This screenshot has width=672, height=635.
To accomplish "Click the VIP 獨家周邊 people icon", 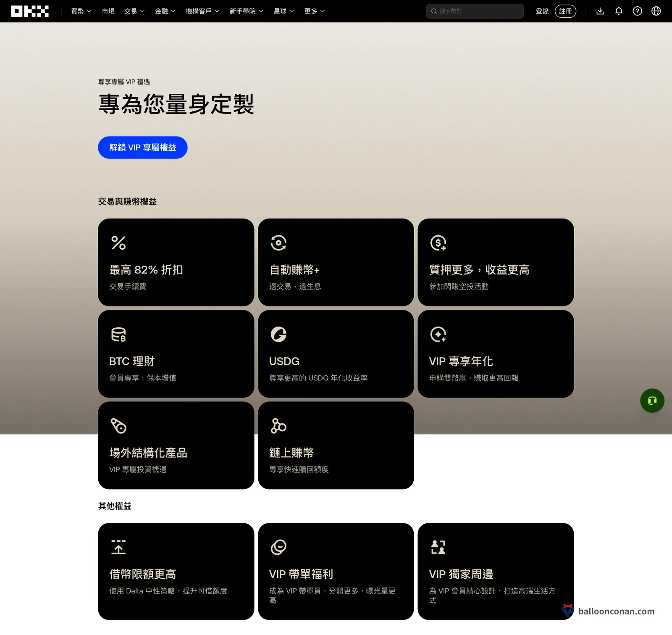I will pyautogui.click(x=438, y=547).
